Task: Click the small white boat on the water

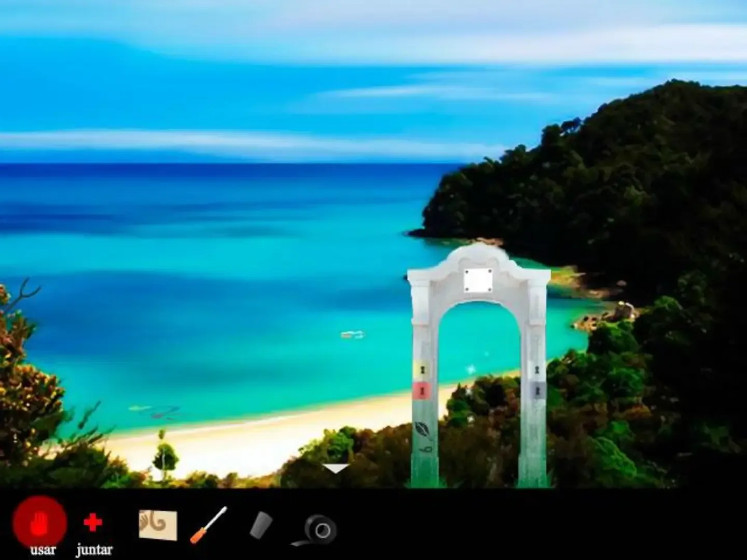Action: [352, 334]
